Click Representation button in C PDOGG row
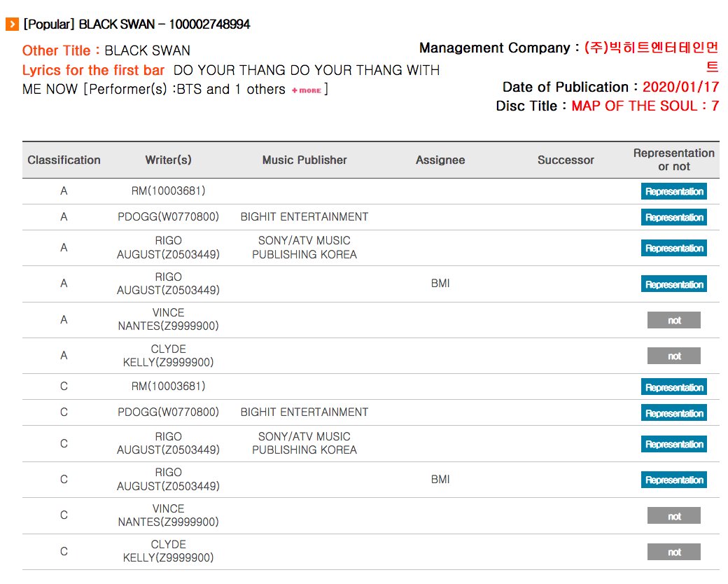The image size is (728, 584). click(x=673, y=413)
